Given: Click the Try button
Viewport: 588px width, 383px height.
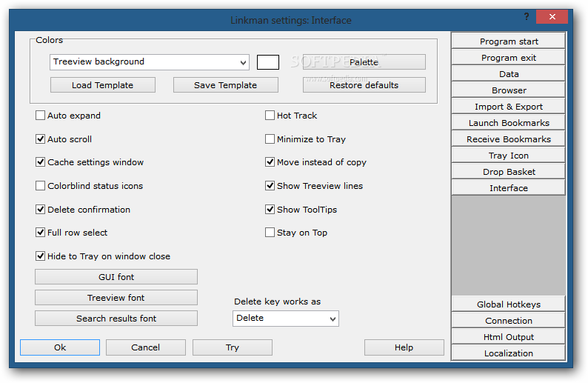Looking at the screenshot, I should point(232,347).
